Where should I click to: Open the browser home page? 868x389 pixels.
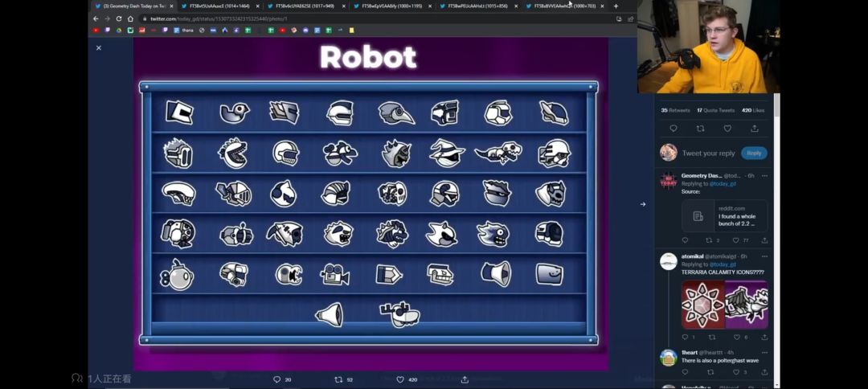point(130,18)
